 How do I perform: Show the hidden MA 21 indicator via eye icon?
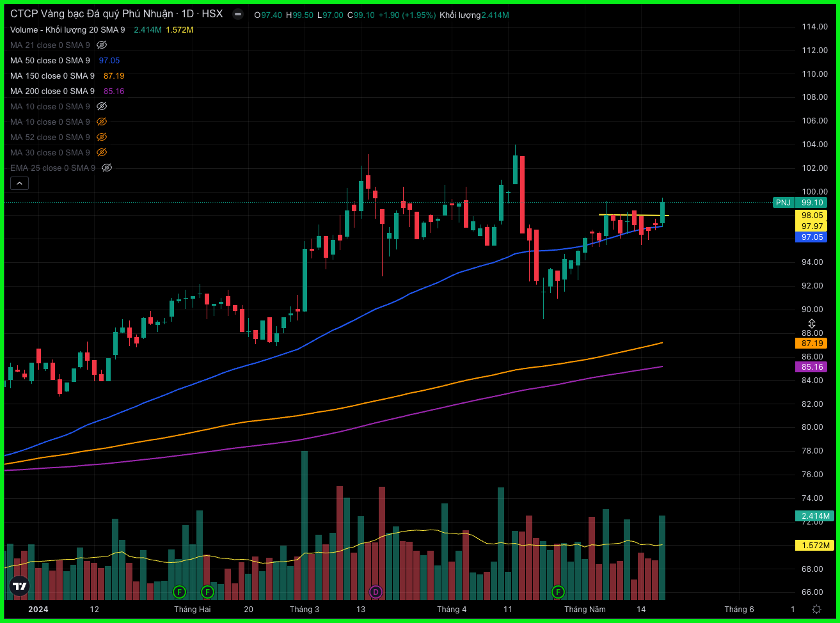pos(102,45)
